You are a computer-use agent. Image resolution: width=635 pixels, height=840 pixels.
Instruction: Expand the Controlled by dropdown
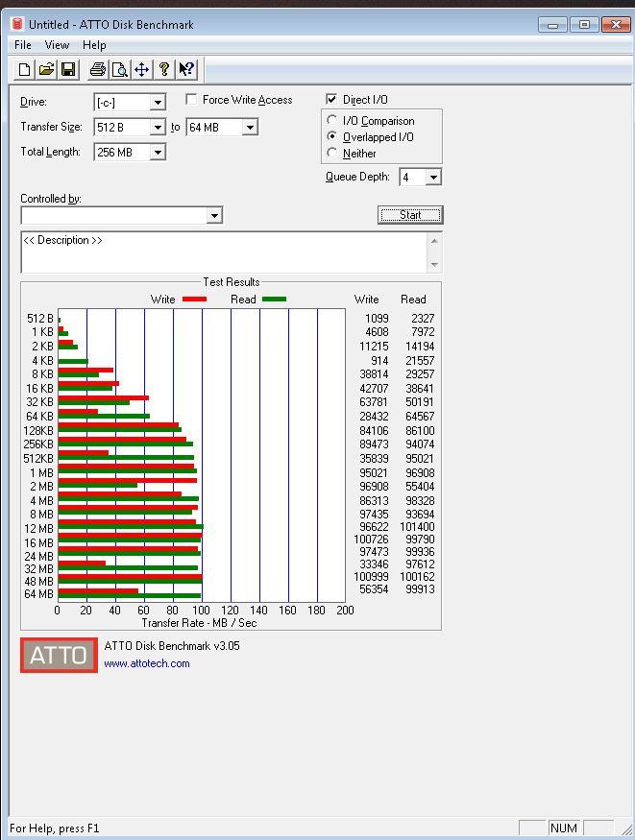pyautogui.click(x=214, y=215)
